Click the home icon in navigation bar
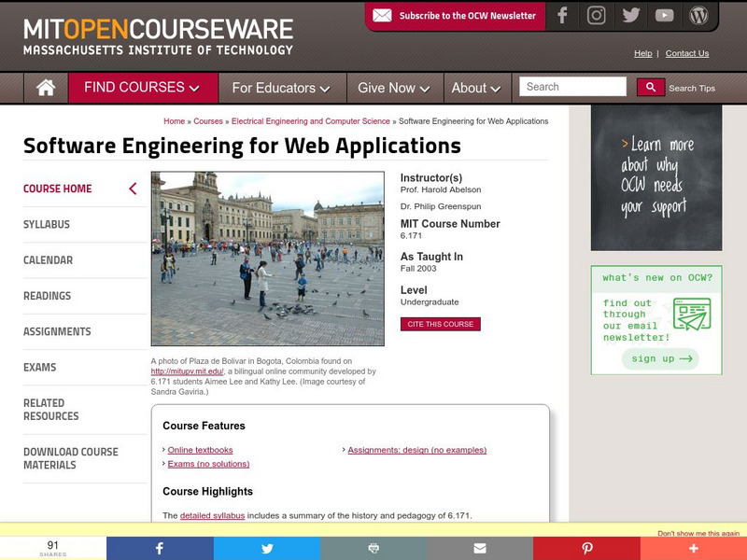Image resolution: width=747 pixels, height=560 pixels. tap(46, 88)
